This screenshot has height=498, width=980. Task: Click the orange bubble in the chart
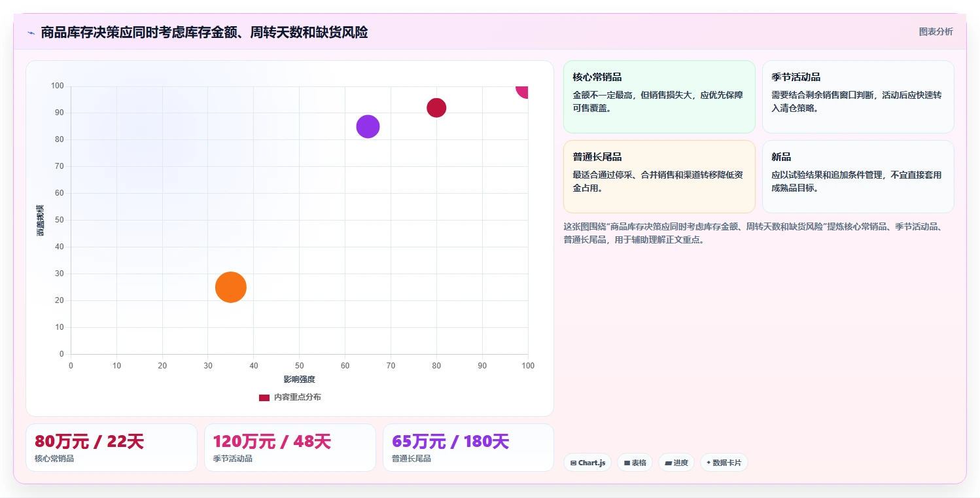click(x=231, y=287)
